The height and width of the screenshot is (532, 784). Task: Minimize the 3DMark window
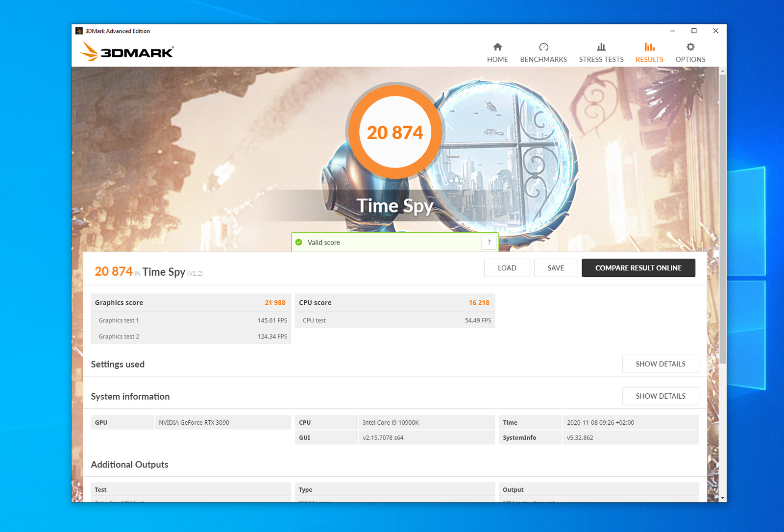pyautogui.click(x=673, y=31)
